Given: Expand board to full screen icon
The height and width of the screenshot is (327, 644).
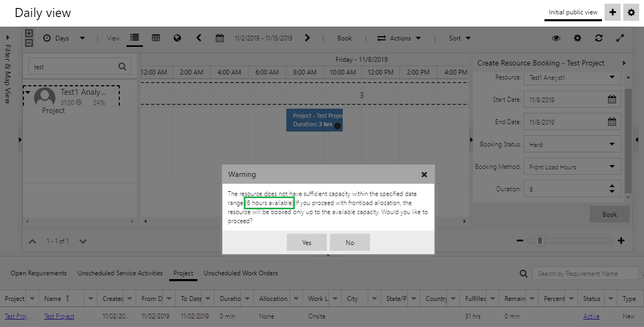Looking at the screenshot, I should point(620,38).
